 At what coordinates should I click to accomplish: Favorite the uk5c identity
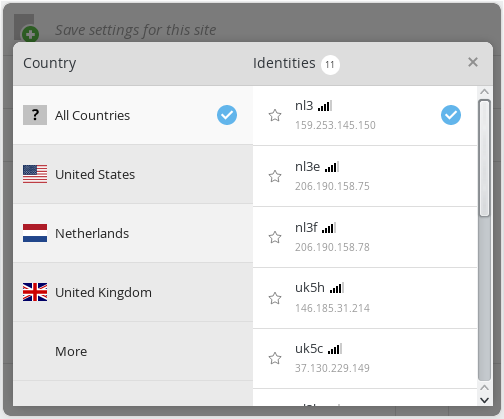click(x=275, y=358)
